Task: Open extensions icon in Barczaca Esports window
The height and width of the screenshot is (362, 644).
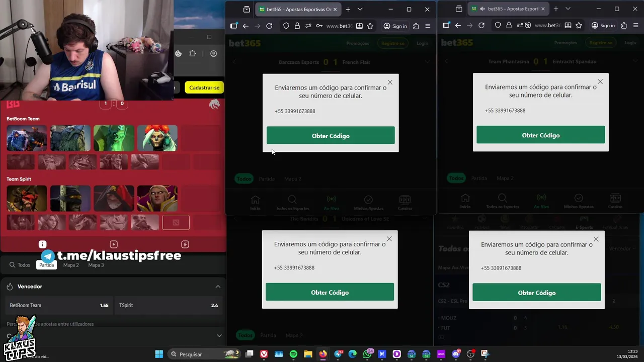Action: pyautogui.click(x=416, y=26)
